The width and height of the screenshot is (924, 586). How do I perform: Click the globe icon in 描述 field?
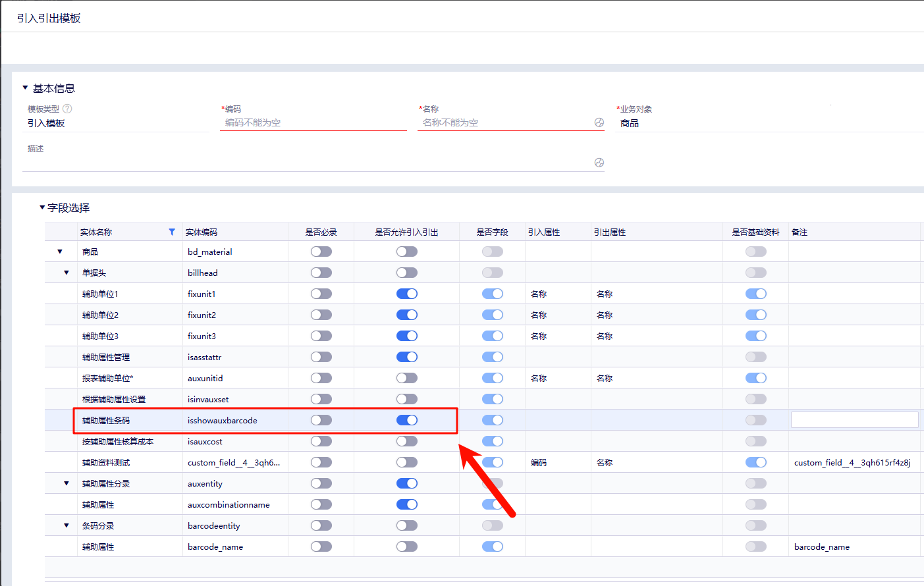click(599, 163)
